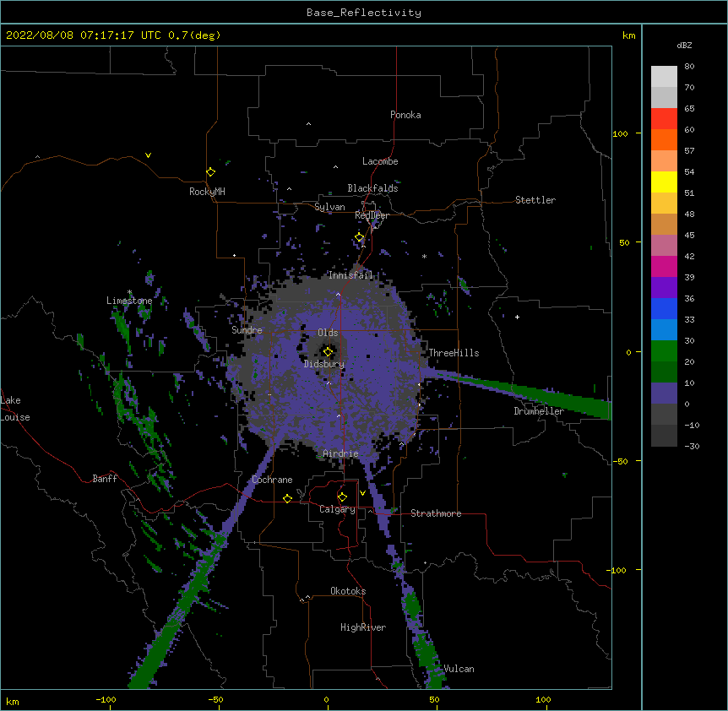The height and width of the screenshot is (711, 728).
Task: Click the Sundre town label
Action: click(247, 330)
